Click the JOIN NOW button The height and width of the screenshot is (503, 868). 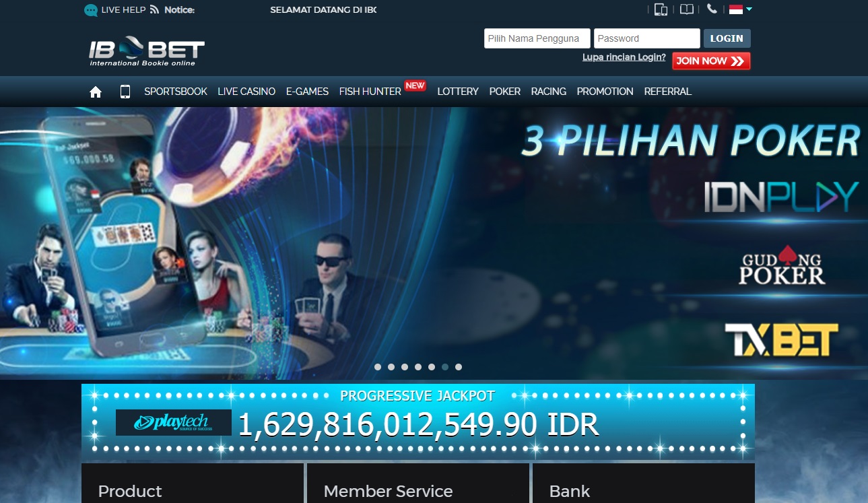click(x=711, y=61)
